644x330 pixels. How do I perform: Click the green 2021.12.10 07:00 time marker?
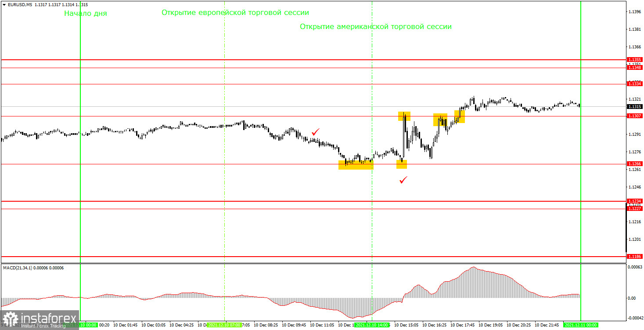click(x=224, y=325)
